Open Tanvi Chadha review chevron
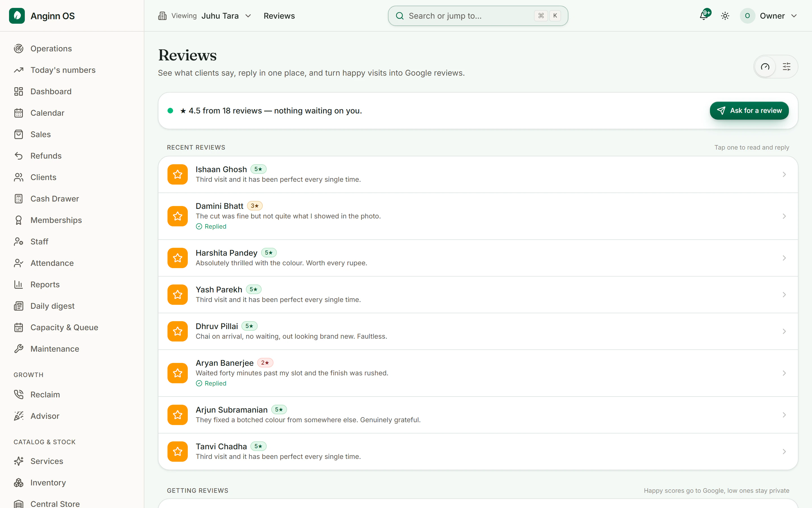Image resolution: width=812 pixels, height=508 pixels. [x=784, y=452]
